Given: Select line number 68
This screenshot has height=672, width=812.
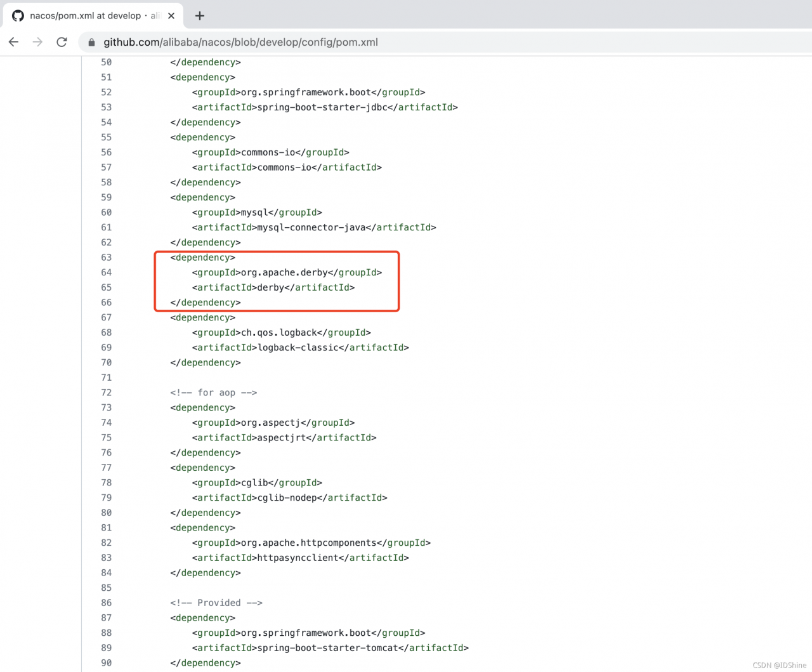Looking at the screenshot, I should click(x=106, y=333).
